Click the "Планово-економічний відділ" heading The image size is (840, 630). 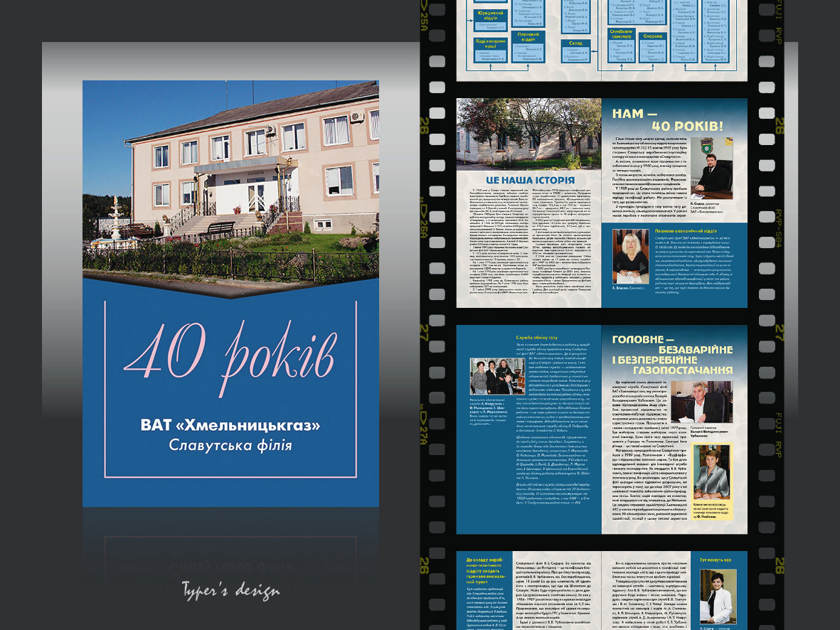686,231
